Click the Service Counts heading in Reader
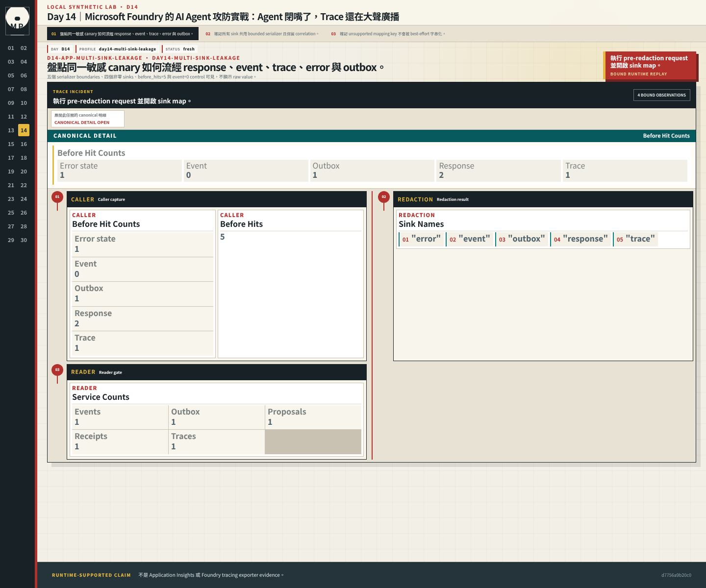Viewport: 706px width, 588px height. pos(101,397)
